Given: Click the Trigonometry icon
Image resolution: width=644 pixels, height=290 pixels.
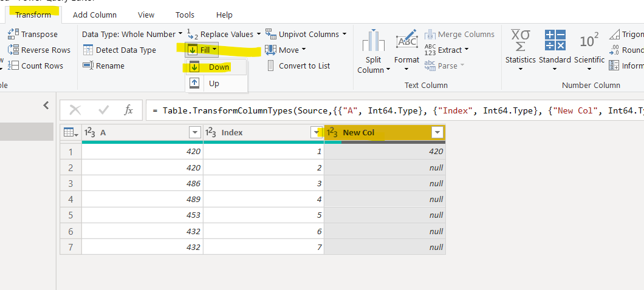Looking at the screenshot, I should pos(614,34).
